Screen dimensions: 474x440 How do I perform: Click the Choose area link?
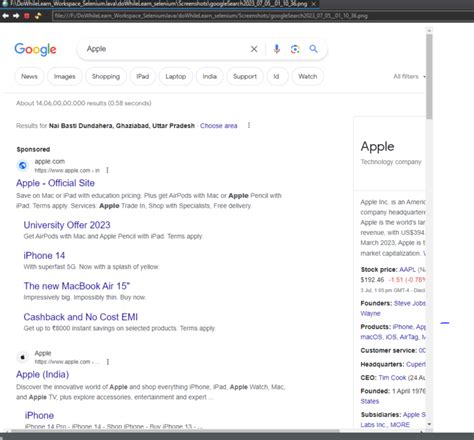pyautogui.click(x=219, y=126)
